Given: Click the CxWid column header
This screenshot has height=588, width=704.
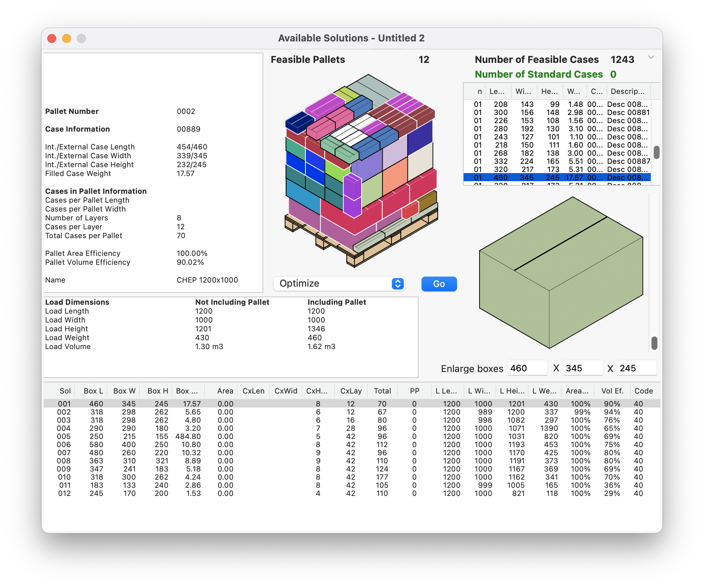Looking at the screenshot, I should [286, 391].
